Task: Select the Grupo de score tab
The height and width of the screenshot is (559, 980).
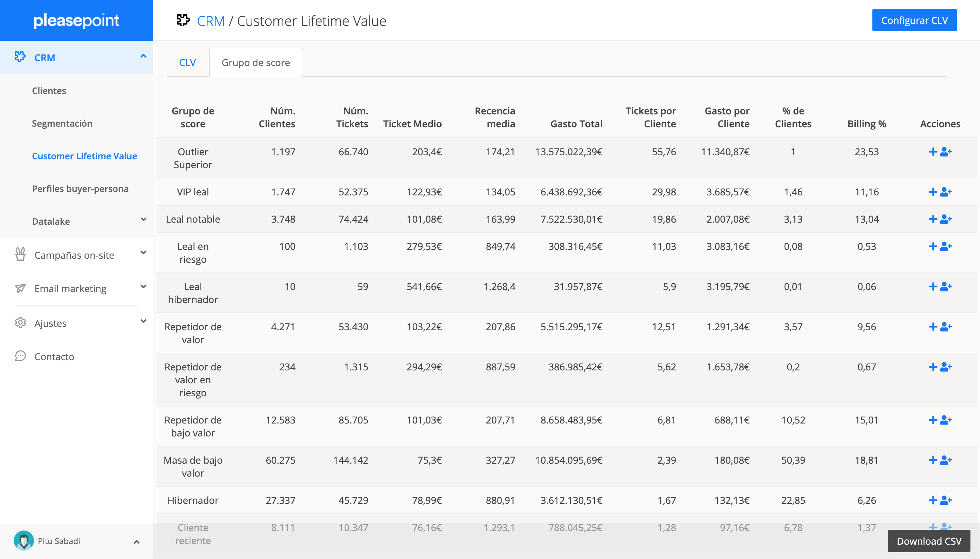Action: click(x=256, y=63)
